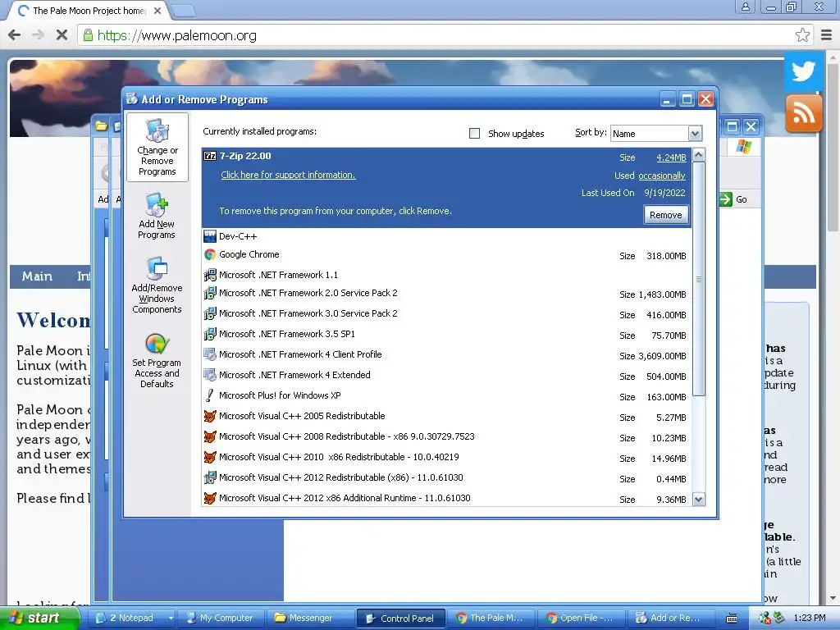Click the 318.00MB size of Google Chrome
Screen dimensions: 840x630
coord(666,256)
